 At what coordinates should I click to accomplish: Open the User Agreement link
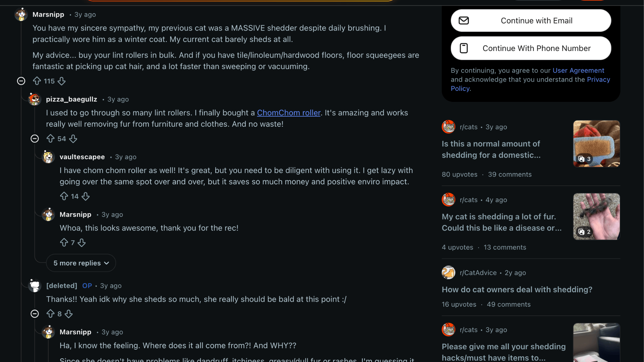[x=578, y=71]
